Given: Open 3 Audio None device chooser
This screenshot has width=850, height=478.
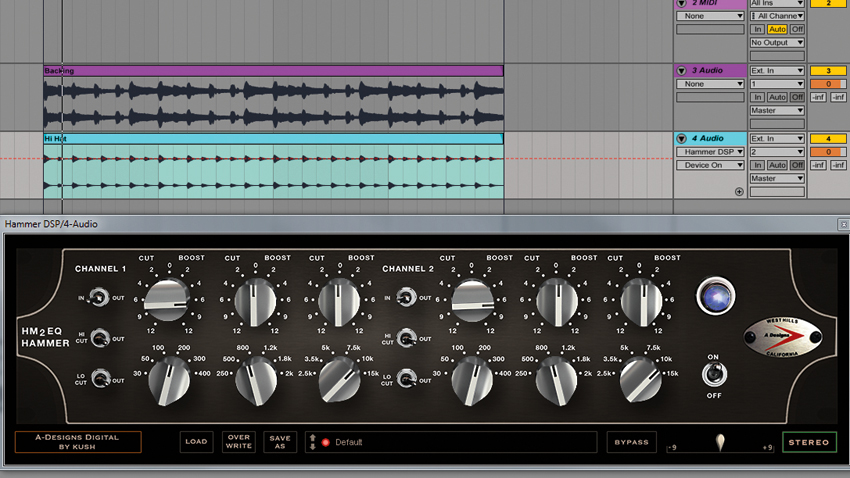Looking at the screenshot, I should pyautogui.click(x=710, y=84).
